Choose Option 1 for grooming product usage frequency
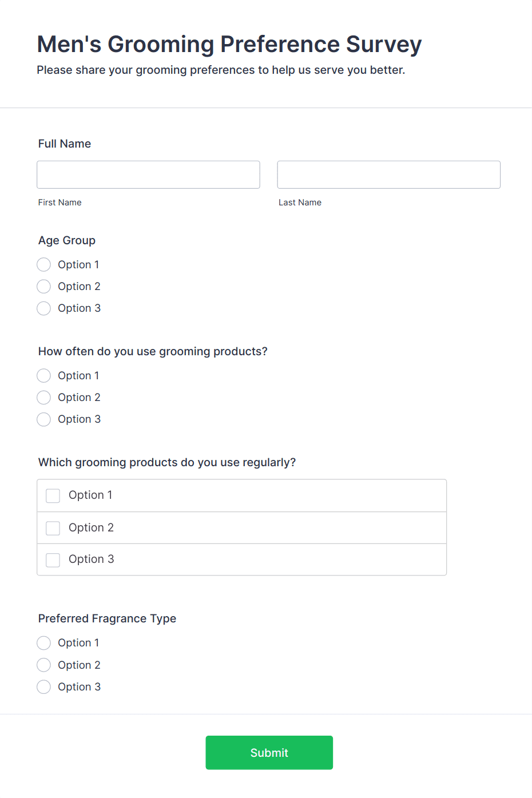532x798 pixels. (43, 375)
